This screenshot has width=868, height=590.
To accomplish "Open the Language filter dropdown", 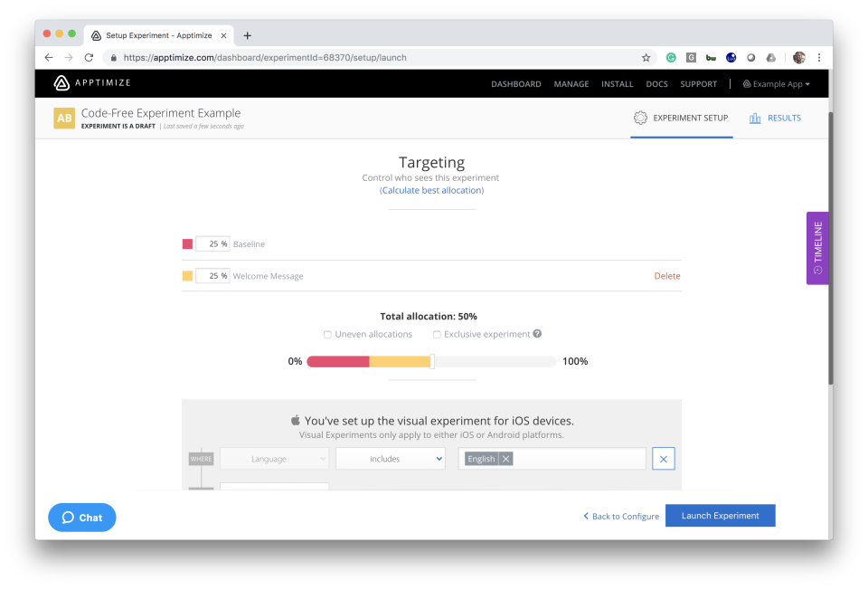I will click(x=275, y=459).
